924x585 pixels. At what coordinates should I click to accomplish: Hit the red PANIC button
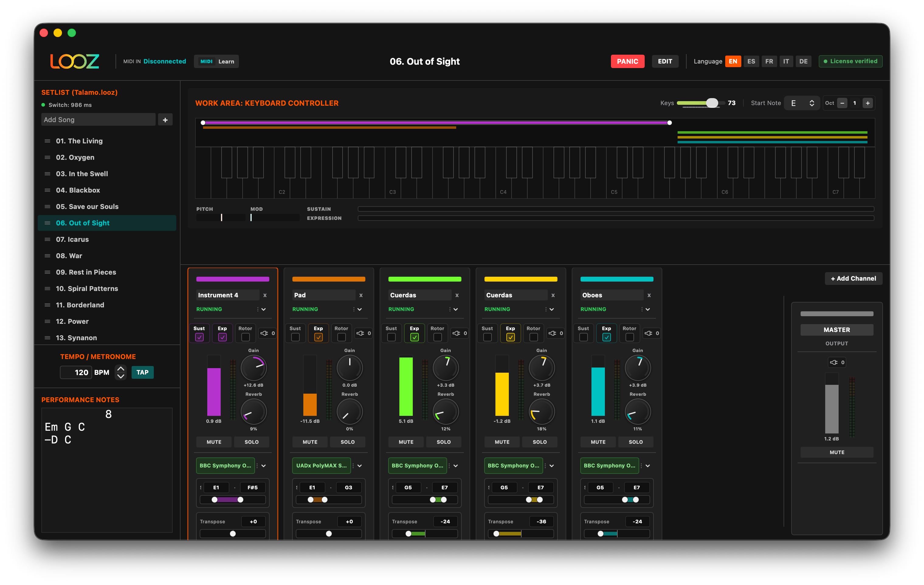(627, 61)
